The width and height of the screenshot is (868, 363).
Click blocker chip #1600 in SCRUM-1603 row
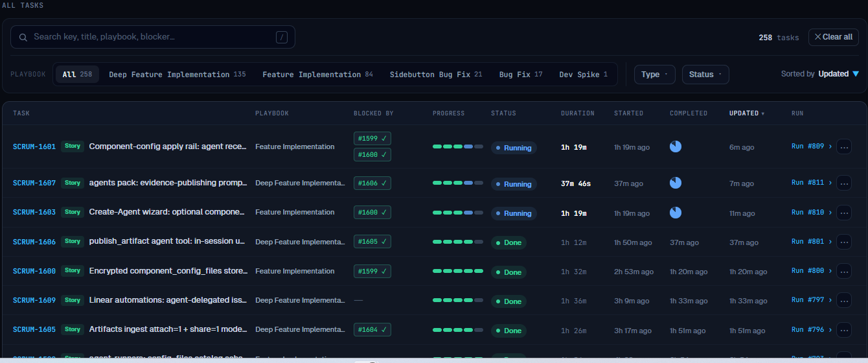click(x=372, y=212)
